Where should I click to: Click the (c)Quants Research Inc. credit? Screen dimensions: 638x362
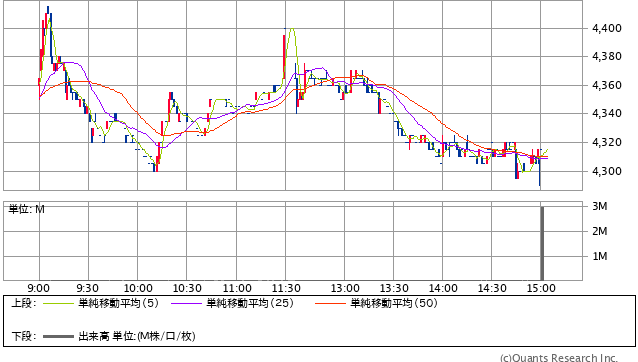point(559,358)
